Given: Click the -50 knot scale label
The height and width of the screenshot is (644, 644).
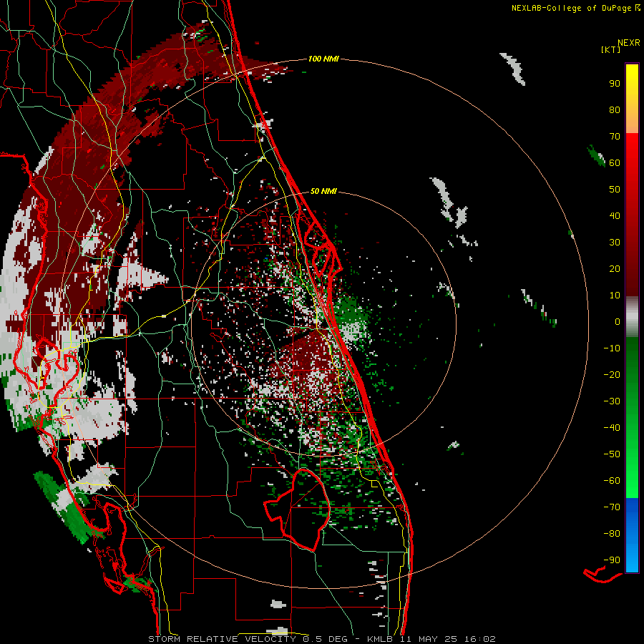Looking at the screenshot, I should (x=612, y=454).
